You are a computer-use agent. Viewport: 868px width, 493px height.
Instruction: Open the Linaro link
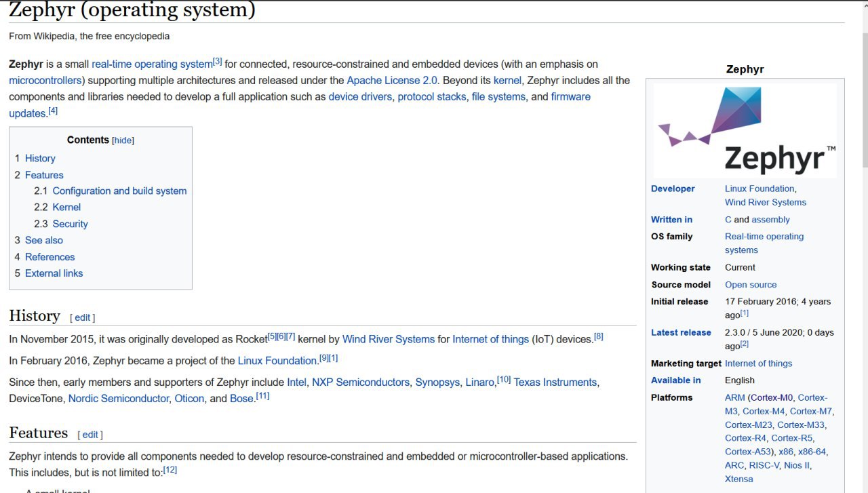(479, 382)
